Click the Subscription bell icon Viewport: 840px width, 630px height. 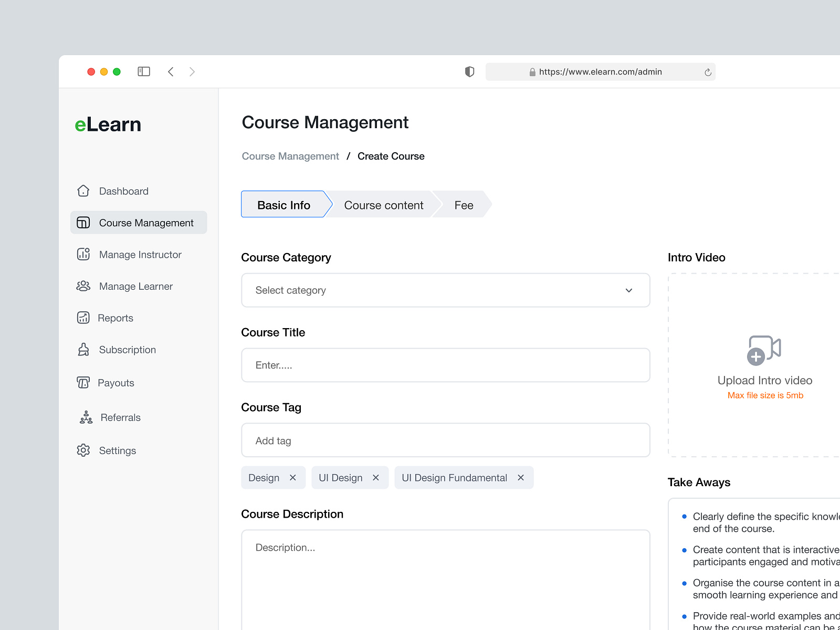pos(83,350)
